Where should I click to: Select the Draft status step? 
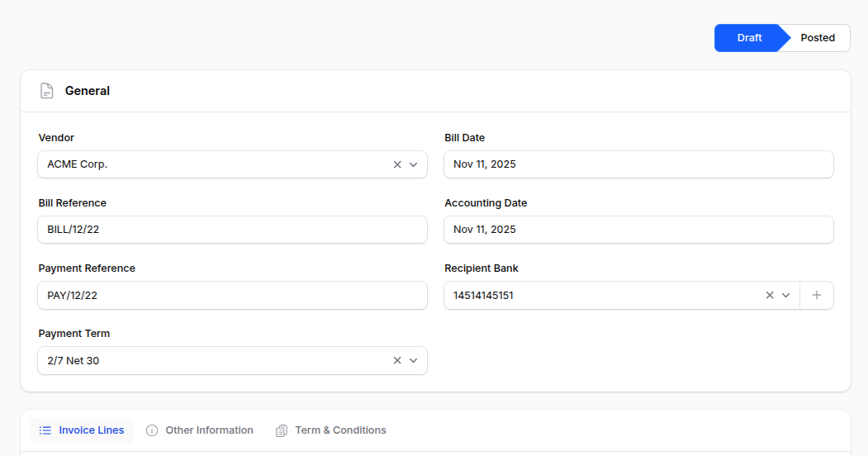(x=748, y=38)
